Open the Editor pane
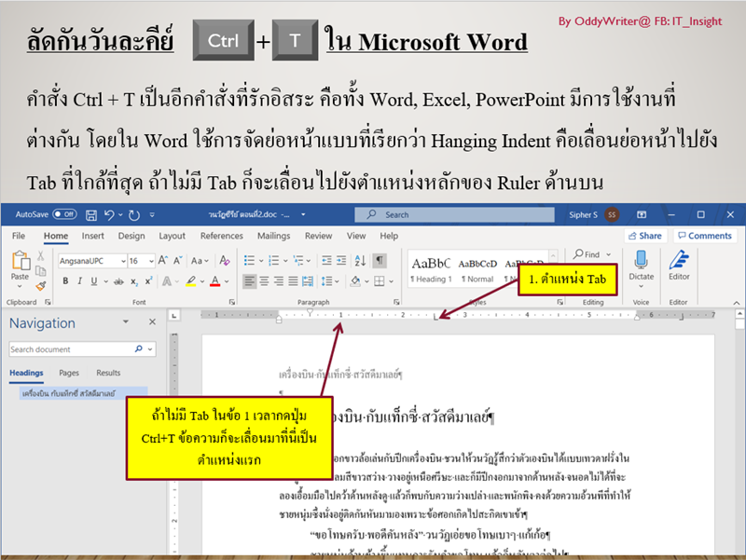Image resolution: width=746 pixels, height=560 pixels. (678, 263)
